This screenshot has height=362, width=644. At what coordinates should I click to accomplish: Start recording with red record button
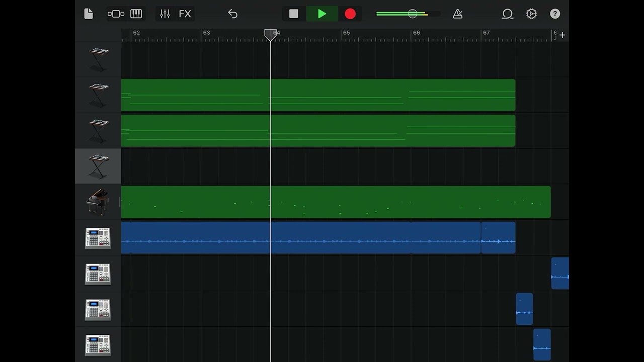pyautogui.click(x=350, y=14)
